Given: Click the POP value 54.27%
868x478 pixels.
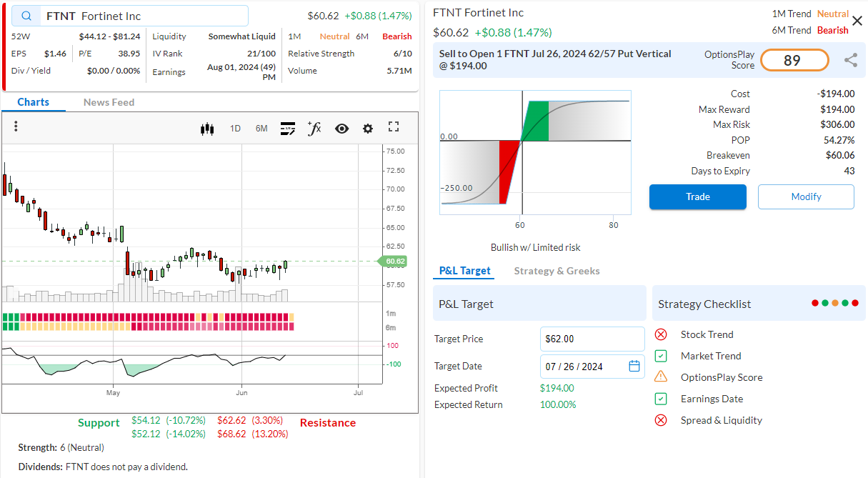Looking at the screenshot, I should pyautogui.click(x=839, y=140).
